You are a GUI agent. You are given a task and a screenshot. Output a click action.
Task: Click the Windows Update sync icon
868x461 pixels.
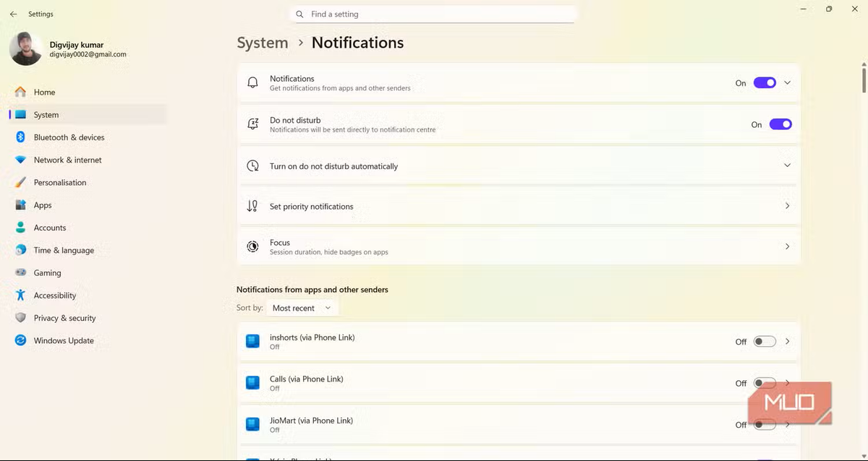coord(20,340)
